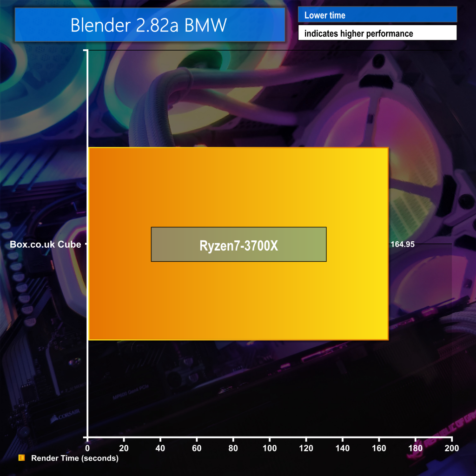Click the Lower time banner
This screenshot has width=476, height=476.
tap(377, 14)
